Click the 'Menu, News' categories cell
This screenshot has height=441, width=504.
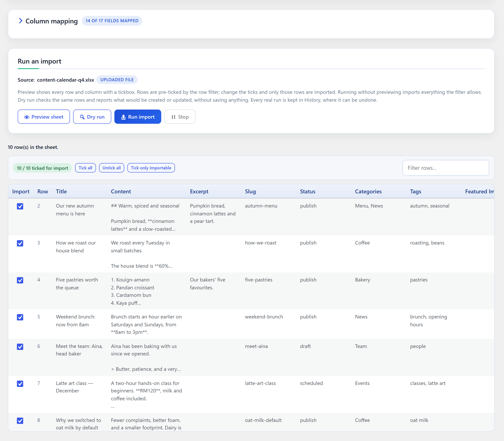pos(369,206)
